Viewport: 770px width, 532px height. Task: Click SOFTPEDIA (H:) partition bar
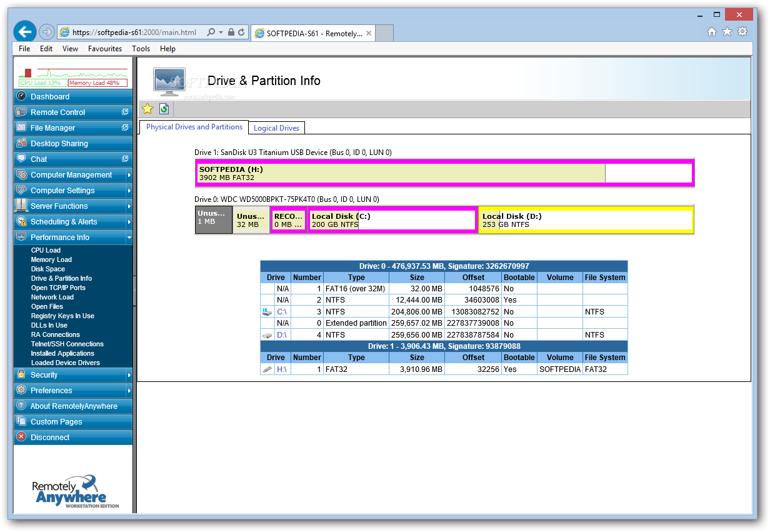pyautogui.click(x=444, y=173)
